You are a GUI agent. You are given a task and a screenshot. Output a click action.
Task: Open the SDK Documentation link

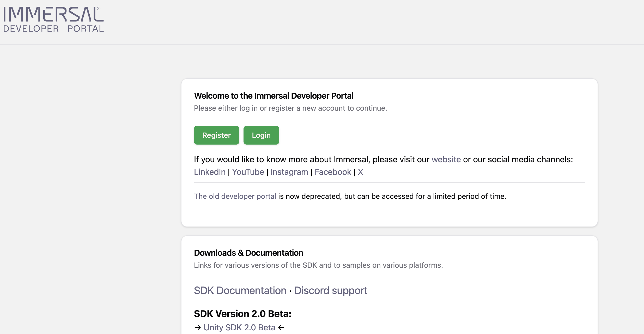240,290
